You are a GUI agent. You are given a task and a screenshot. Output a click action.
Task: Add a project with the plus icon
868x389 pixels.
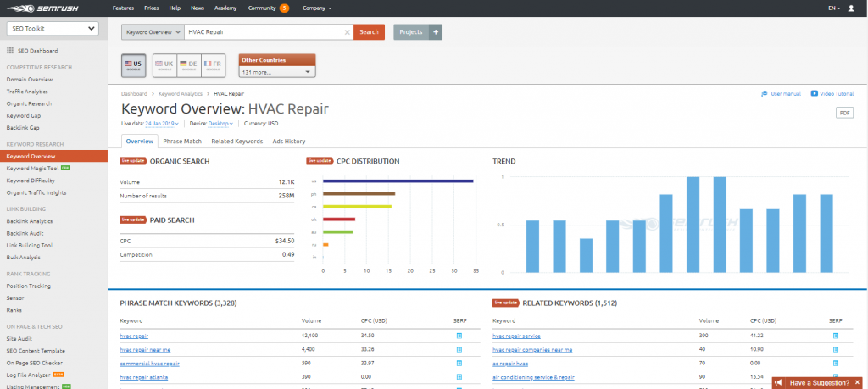coord(436,32)
